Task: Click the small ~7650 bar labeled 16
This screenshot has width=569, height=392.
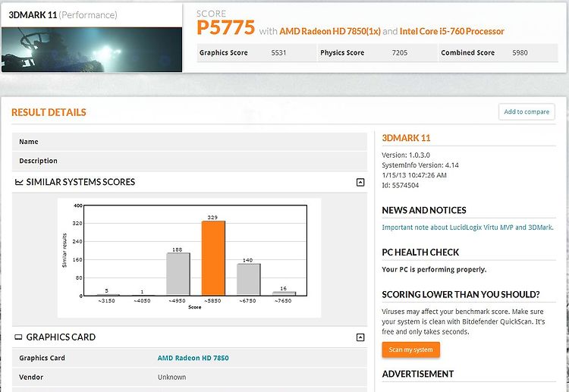Action: tap(284, 293)
